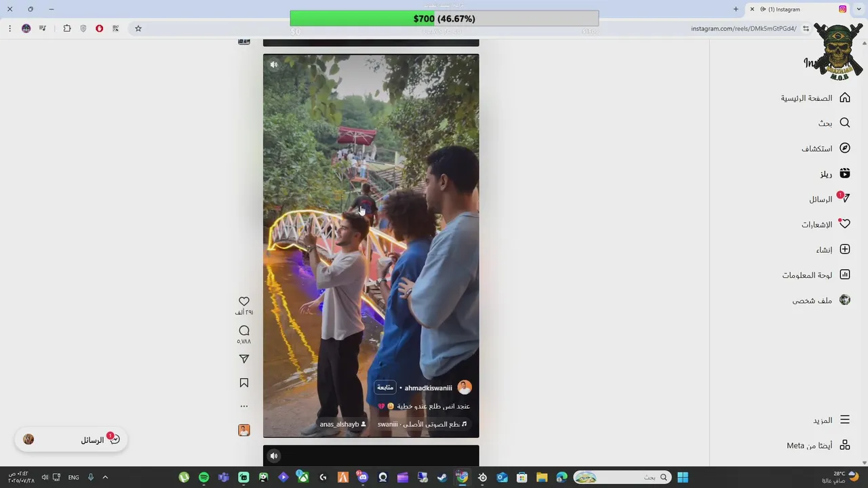Open Steam from the taskbar
Screen dimensions: 868x488
click(x=442, y=477)
